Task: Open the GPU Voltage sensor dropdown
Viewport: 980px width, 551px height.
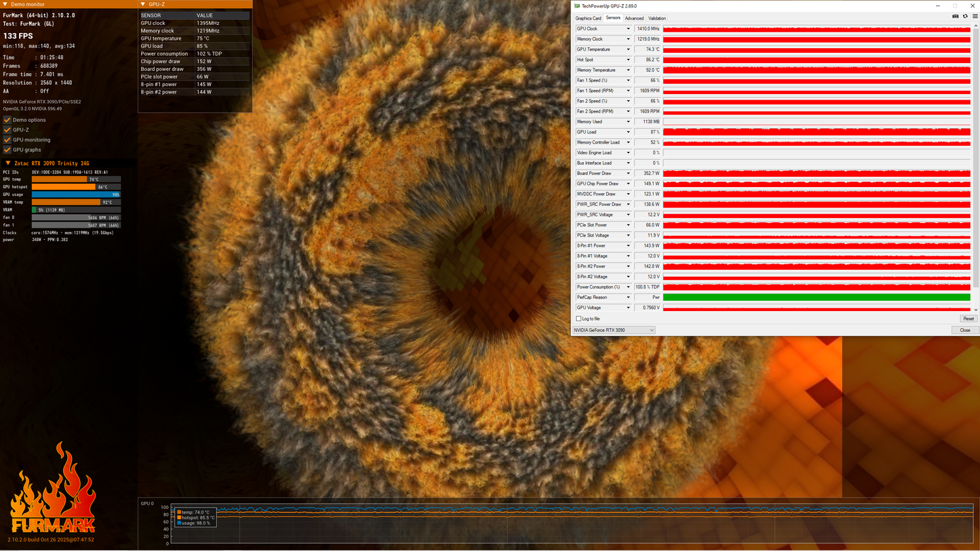Action: (628, 308)
